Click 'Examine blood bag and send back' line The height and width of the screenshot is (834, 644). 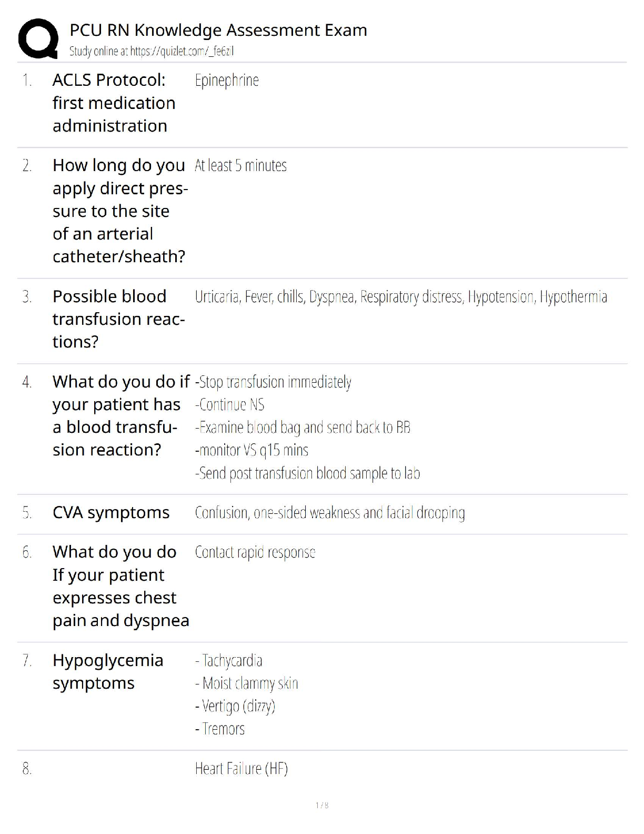303,428
